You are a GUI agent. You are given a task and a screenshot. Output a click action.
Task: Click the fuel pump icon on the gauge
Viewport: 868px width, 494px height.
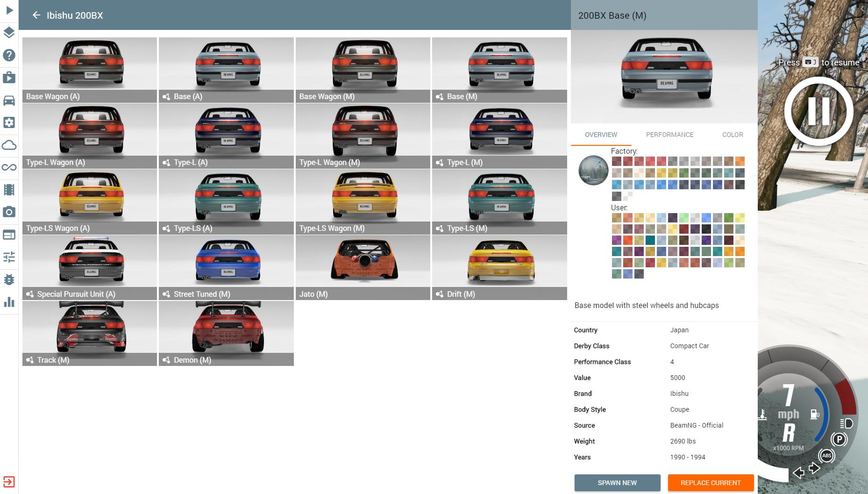[815, 414]
